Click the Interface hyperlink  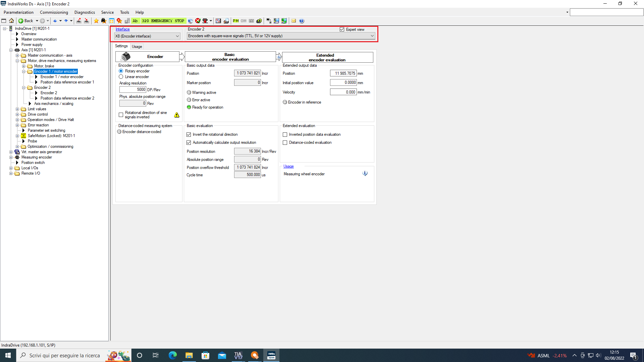click(x=122, y=29)
